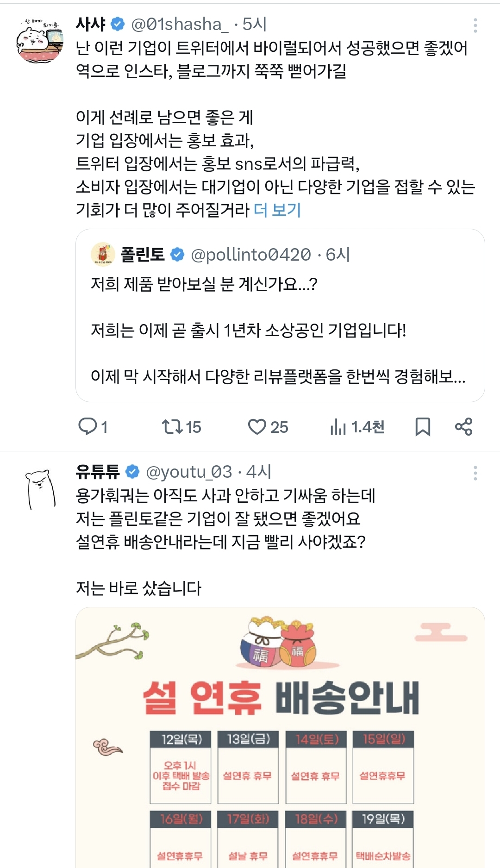
Task: Tap the 유튜튜 display name
Action: (98, 472)
